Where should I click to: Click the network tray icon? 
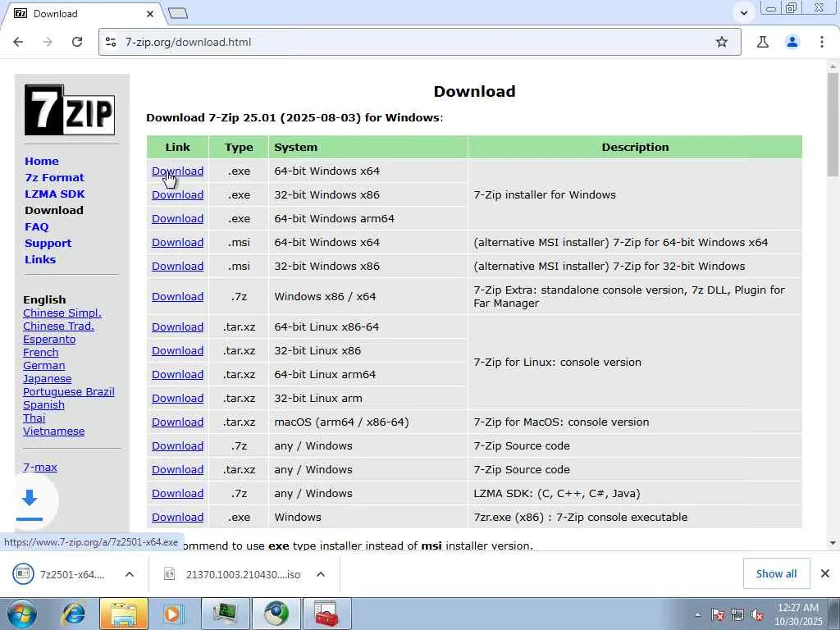tap(737, 615)
